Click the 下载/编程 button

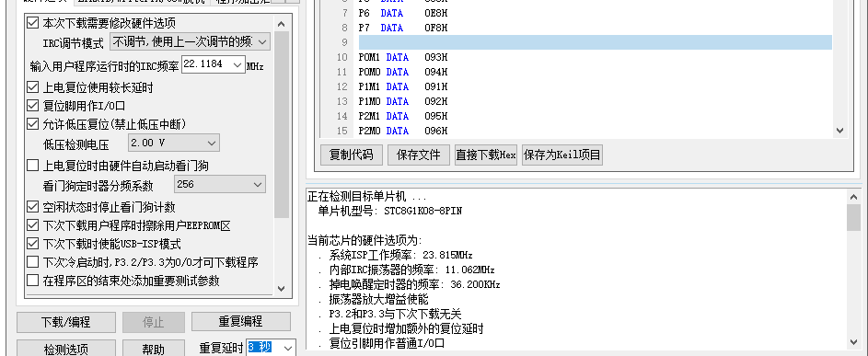pyautogui.click(x=66, y=322)
